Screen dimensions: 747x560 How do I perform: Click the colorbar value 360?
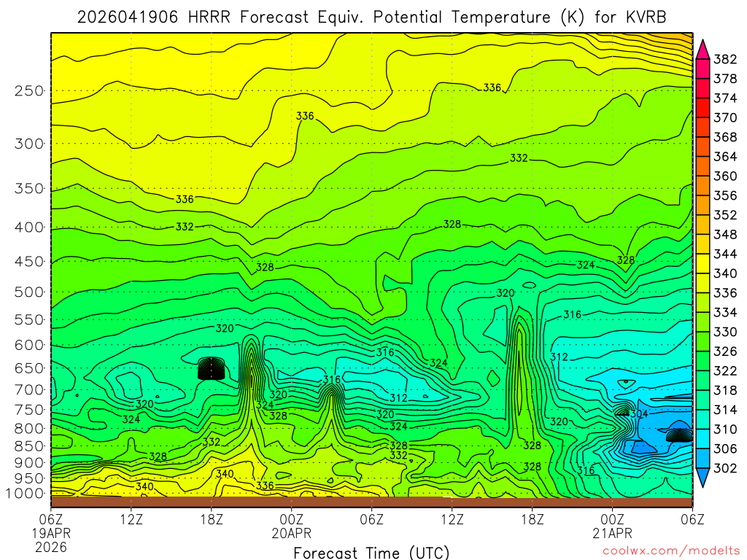coord(724,176)
